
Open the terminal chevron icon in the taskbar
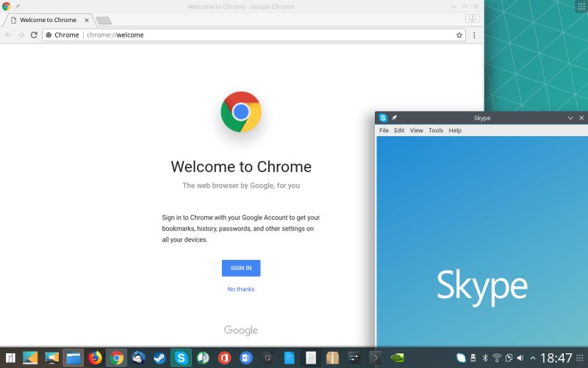click(x=376, y=358)
